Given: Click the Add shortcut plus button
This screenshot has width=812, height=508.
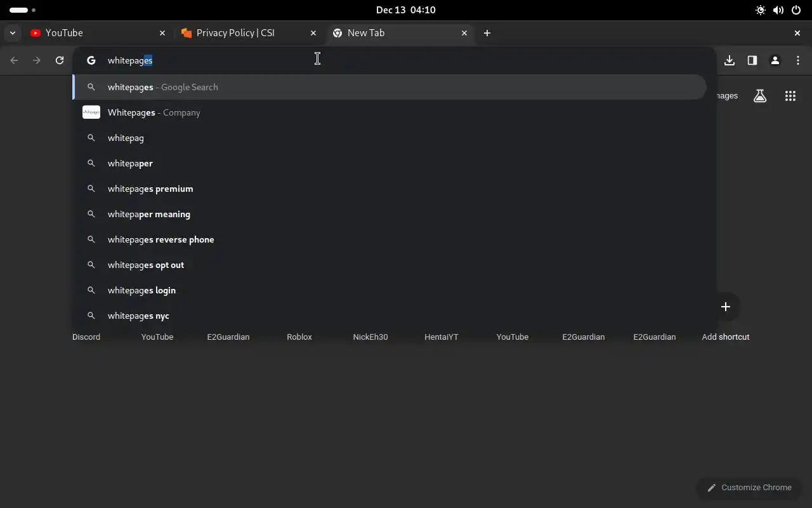Looking at the screenshot, I should pos(726,307).
